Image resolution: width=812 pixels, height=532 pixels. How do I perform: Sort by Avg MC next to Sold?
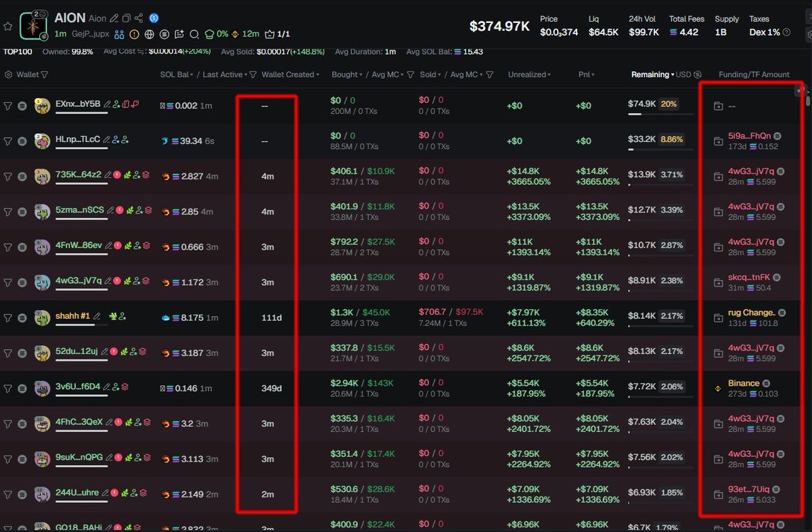467,74
